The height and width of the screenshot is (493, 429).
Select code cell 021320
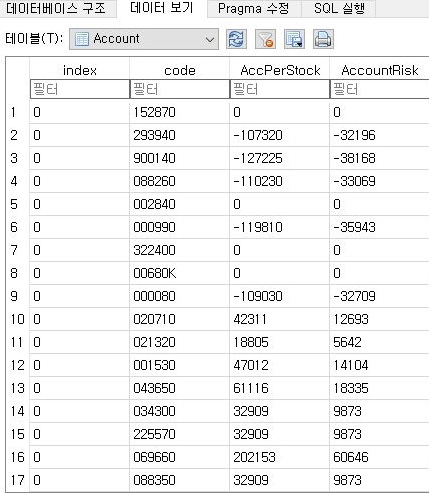coord(179,342)
